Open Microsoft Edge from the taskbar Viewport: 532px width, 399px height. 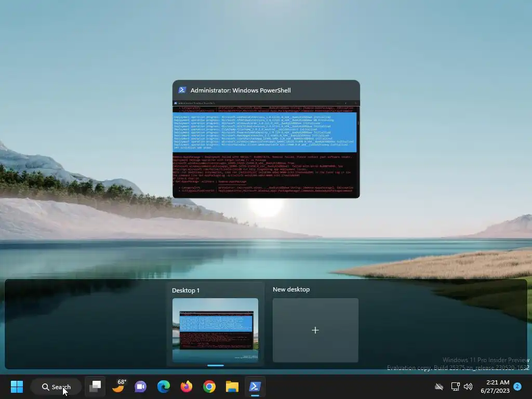click(164, 387)
